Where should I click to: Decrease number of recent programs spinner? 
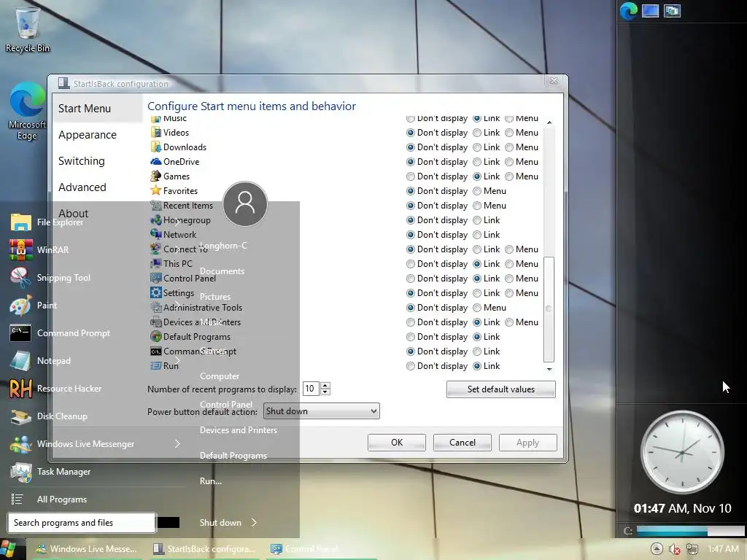click(325, 392)
